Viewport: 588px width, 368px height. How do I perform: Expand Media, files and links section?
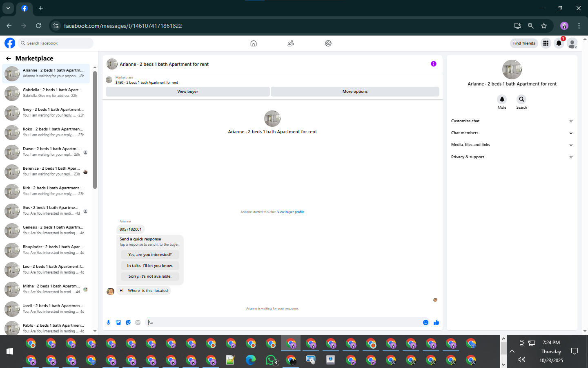pyautogui.click(x=512, y=145)
